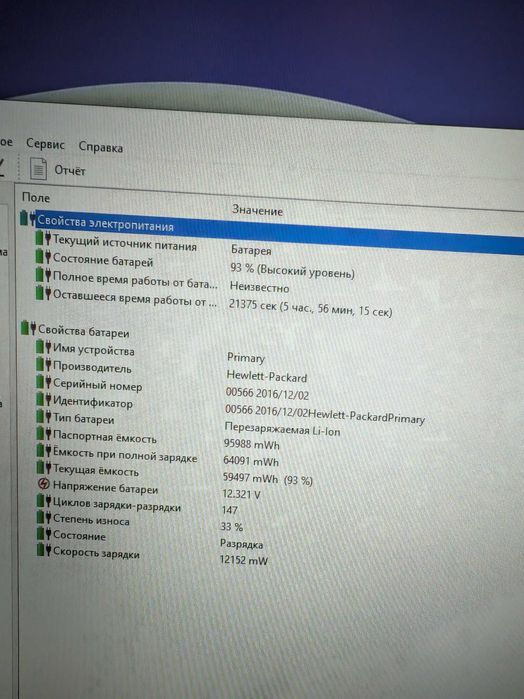Click the Напряжение батареи lightning icon

pyautogui.click(x=44, y=483)
